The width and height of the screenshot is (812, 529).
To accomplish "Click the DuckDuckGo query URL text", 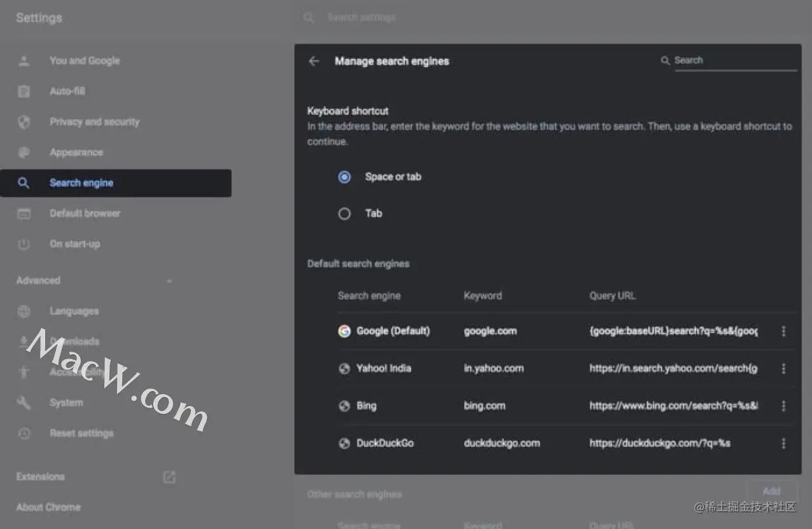I will coord(660,443).
